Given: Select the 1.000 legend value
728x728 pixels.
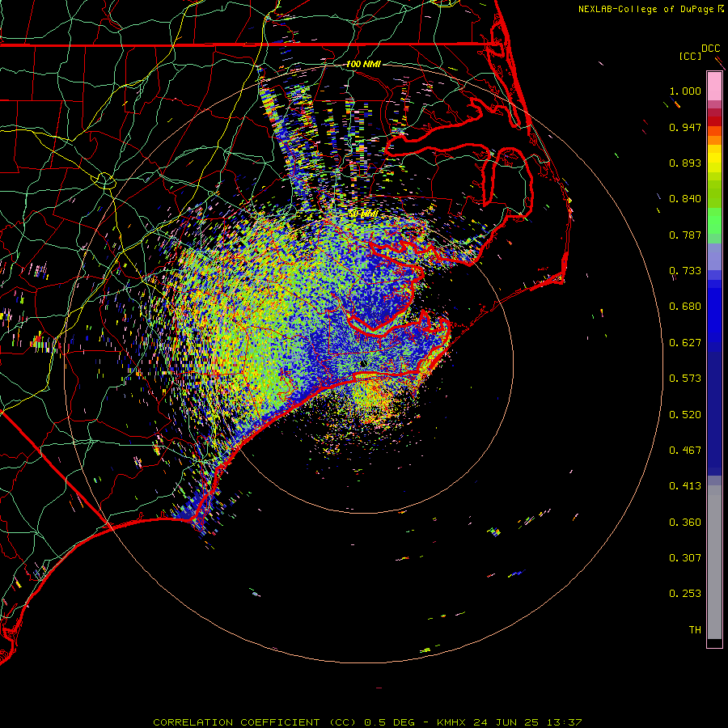Looking at the screenshot, I should 685,91.
